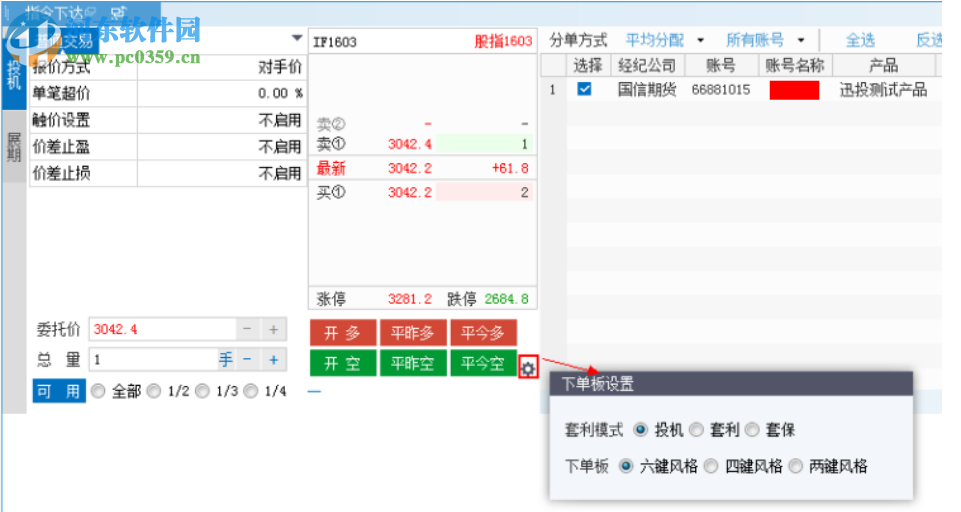Select the 1/2 quantity radio
The height and width of the screenshot is (512, 961).
[x=154, y=391]
